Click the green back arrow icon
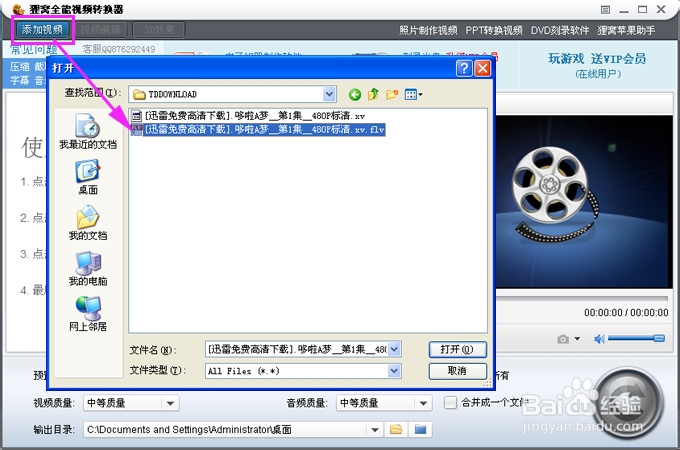The image size is (680, 450). click(355, 94)
